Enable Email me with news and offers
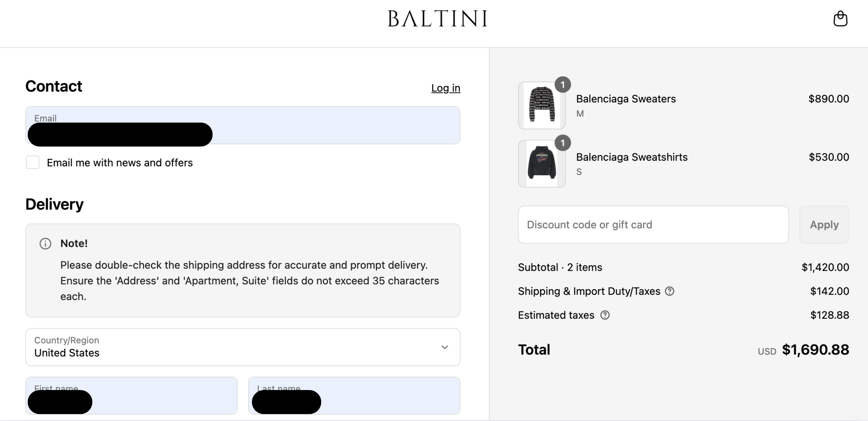This screenshot has height=421, width=868. (x=33, y=162)
